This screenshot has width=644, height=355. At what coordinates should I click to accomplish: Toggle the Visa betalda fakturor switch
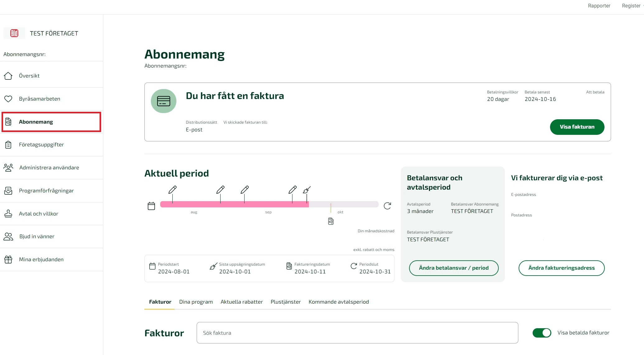click(x=542, y=333)
